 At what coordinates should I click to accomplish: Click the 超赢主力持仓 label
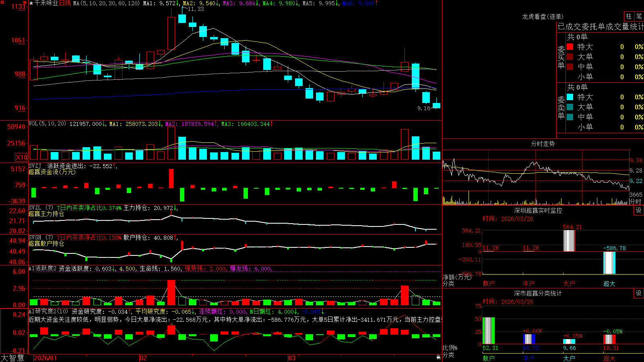46,214
